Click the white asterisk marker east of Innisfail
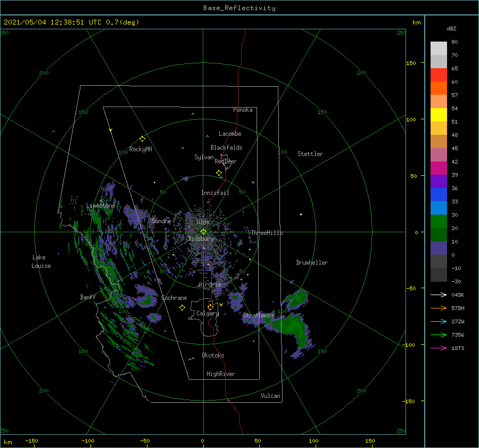Screen dimensions: 479x448 pos(253,183)
